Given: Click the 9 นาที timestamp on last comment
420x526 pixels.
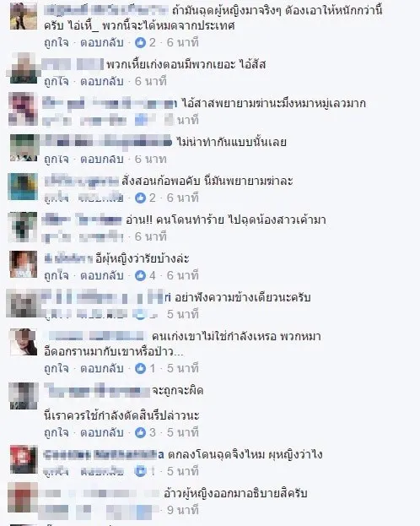Looking at the screenshot, I should tap(183, 510).
